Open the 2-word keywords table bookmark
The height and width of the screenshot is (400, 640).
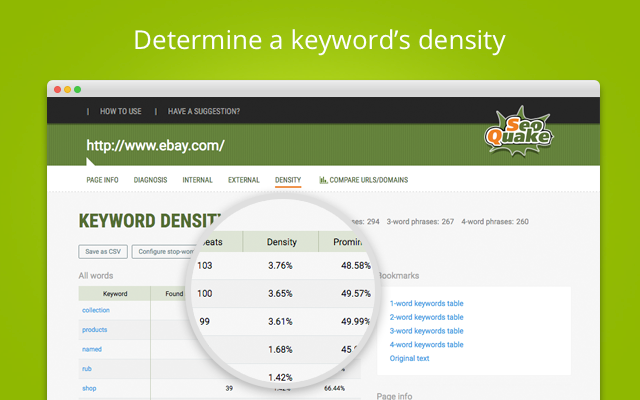(427, 317)
